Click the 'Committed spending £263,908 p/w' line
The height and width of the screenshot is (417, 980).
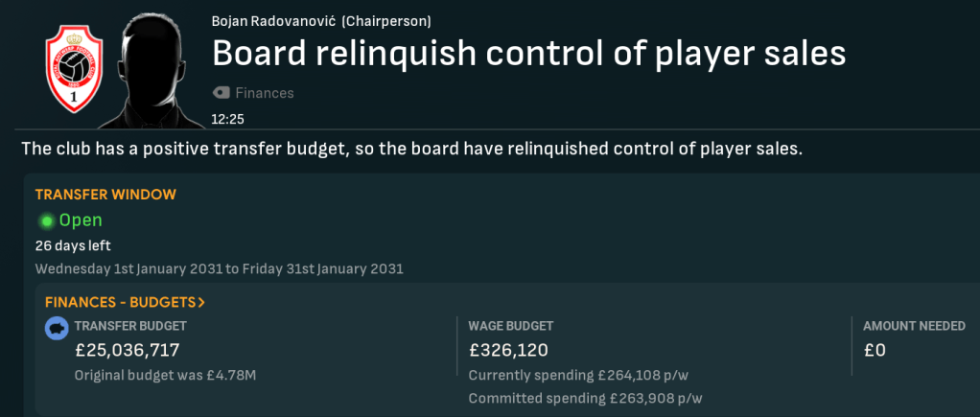587,397
